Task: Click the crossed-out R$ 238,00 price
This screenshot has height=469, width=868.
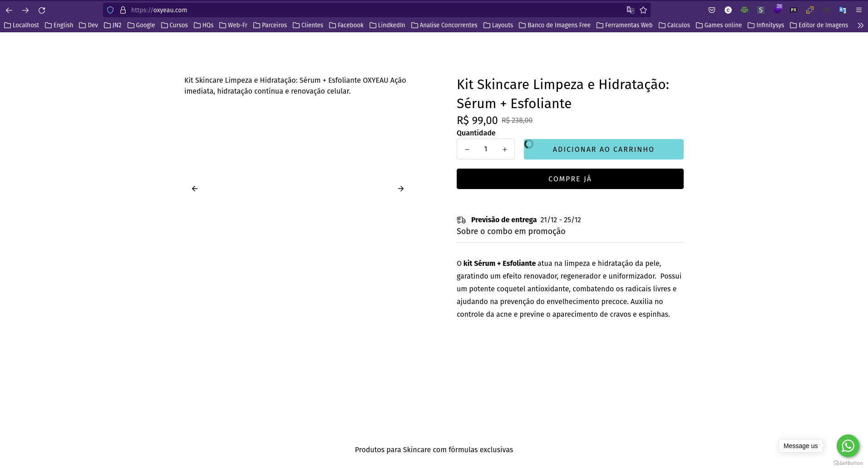Action: click(517, 120)
